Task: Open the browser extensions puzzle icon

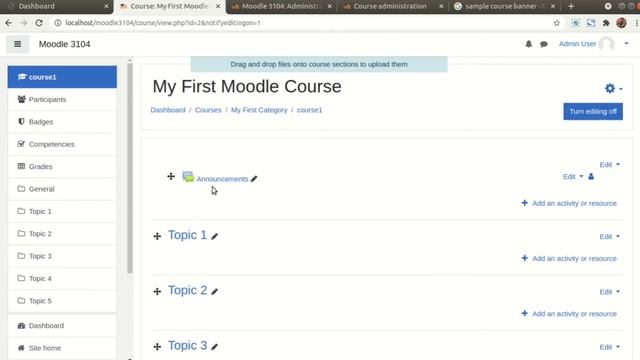Action: [x=606, y=23]
